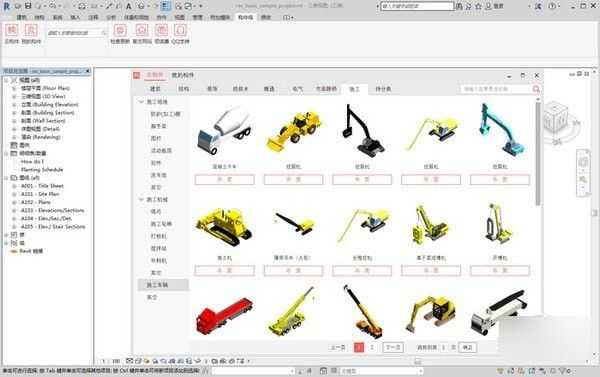Click the yellow wheel loader thumbnail
The image size is (600, 377).
coord(293,130)
